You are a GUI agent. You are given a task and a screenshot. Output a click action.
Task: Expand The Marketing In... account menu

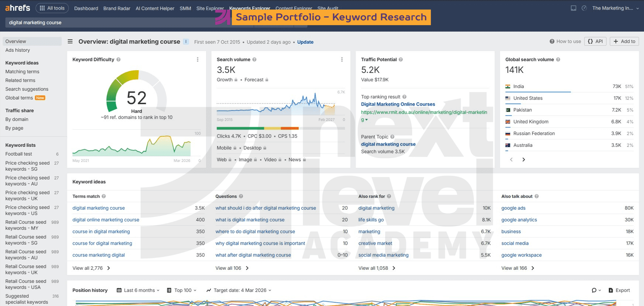point(615,8)
